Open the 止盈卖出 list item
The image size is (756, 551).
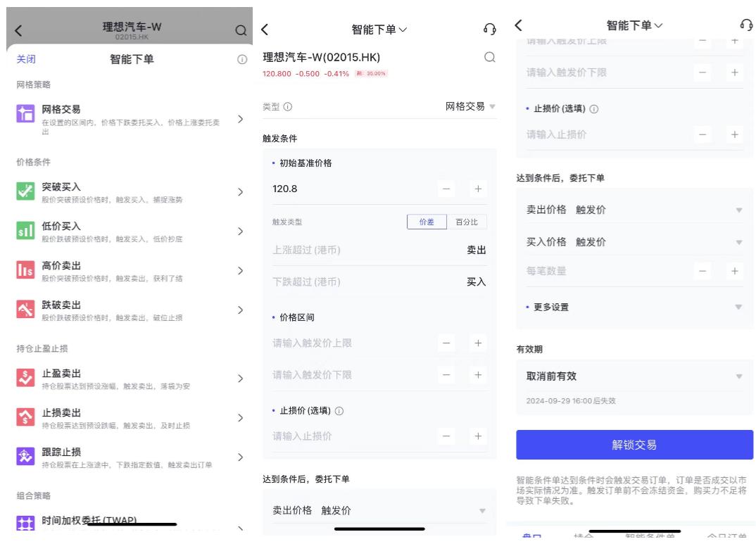(x=130, y=379)
